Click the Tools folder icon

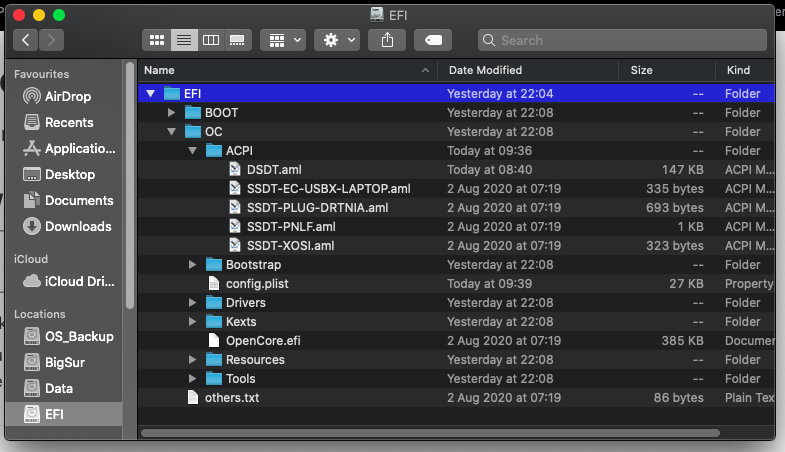point(214,379)
